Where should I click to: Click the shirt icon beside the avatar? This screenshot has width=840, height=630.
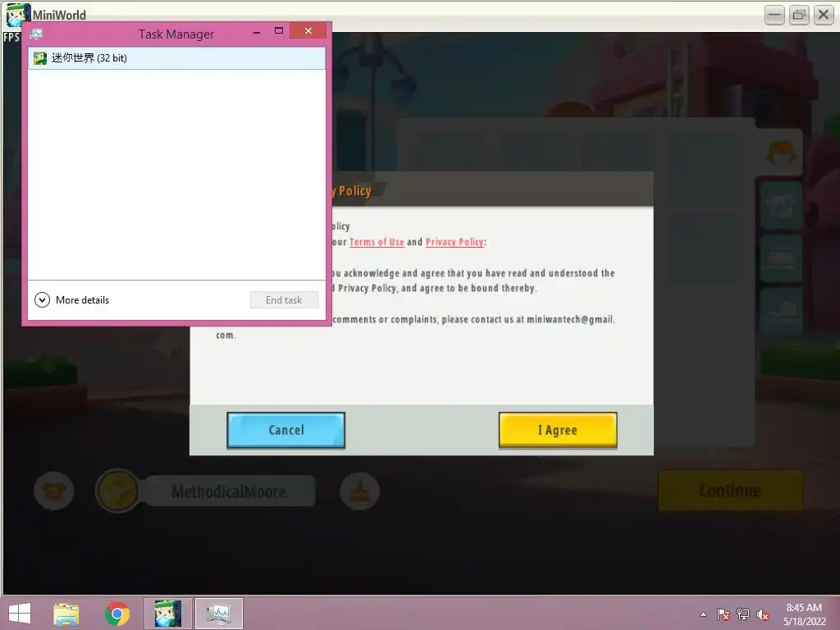[53, 491]
